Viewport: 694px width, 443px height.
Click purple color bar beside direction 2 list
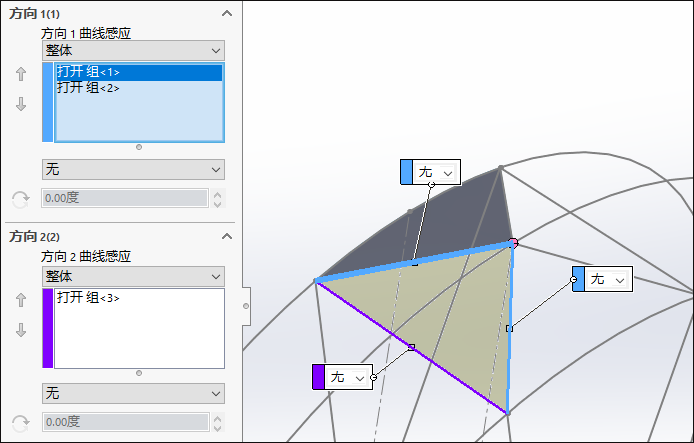[47, 328]
